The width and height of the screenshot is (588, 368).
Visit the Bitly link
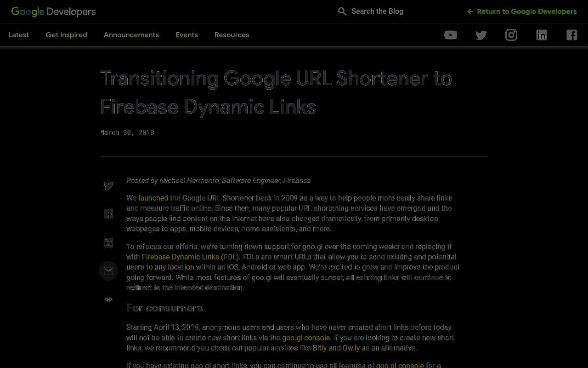point(320,348)
